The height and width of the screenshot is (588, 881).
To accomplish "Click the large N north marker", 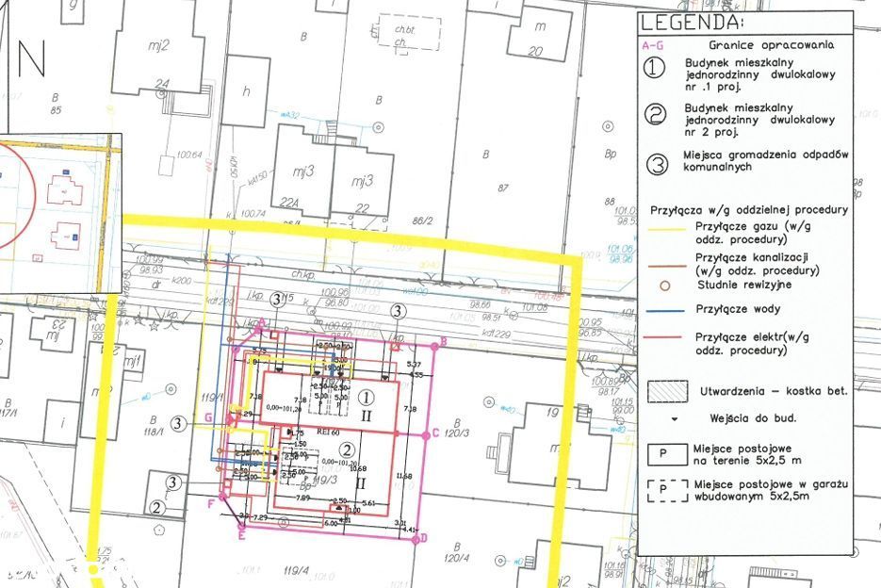I will pos(31,57).
